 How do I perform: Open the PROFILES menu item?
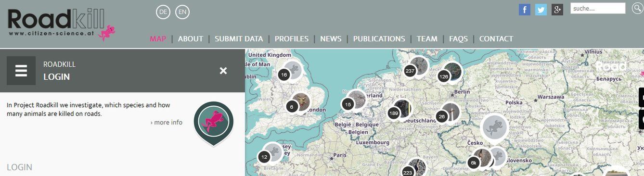(x=292, y=39)
